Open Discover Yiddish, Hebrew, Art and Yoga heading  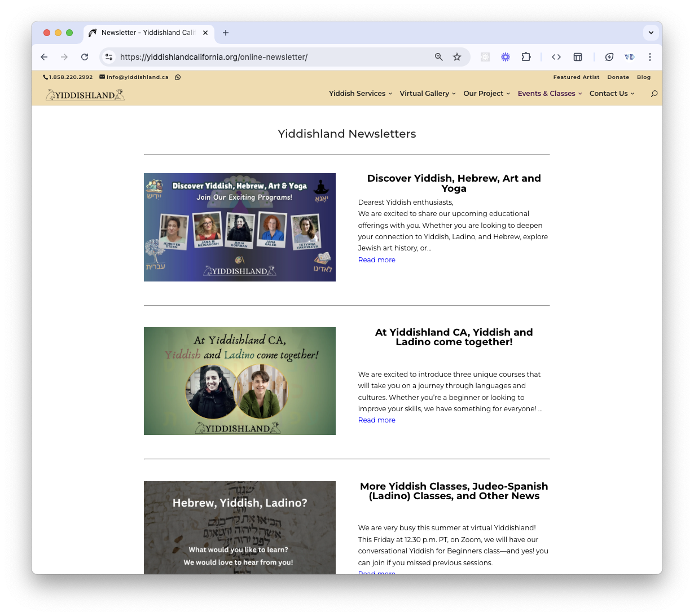(454, 183)
